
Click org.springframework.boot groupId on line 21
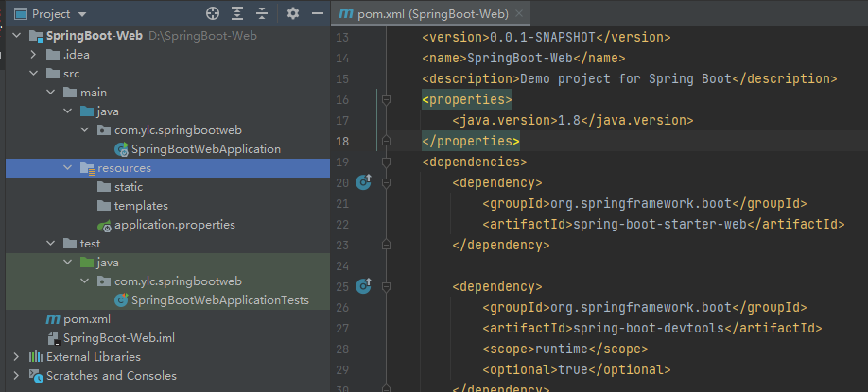click(640, 203)
